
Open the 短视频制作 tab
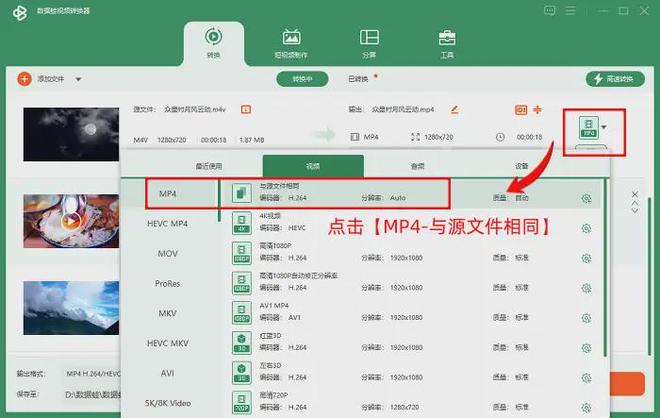(291, 43)
